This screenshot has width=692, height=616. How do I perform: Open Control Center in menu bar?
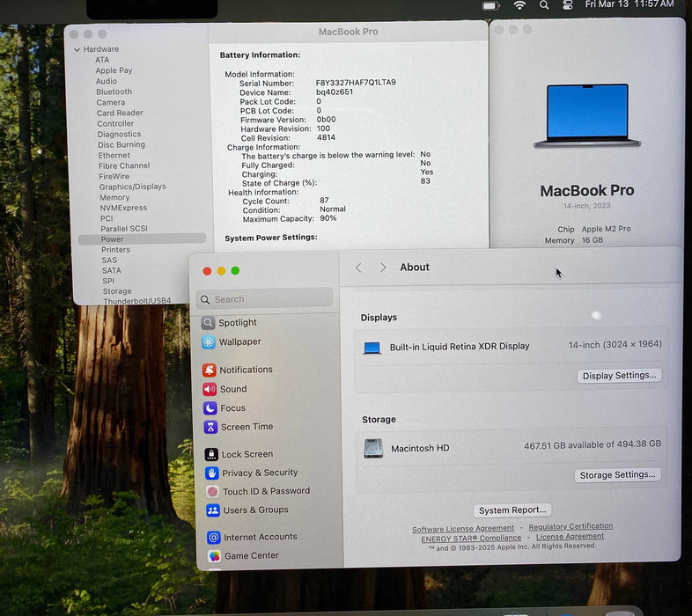pos(568,5)
